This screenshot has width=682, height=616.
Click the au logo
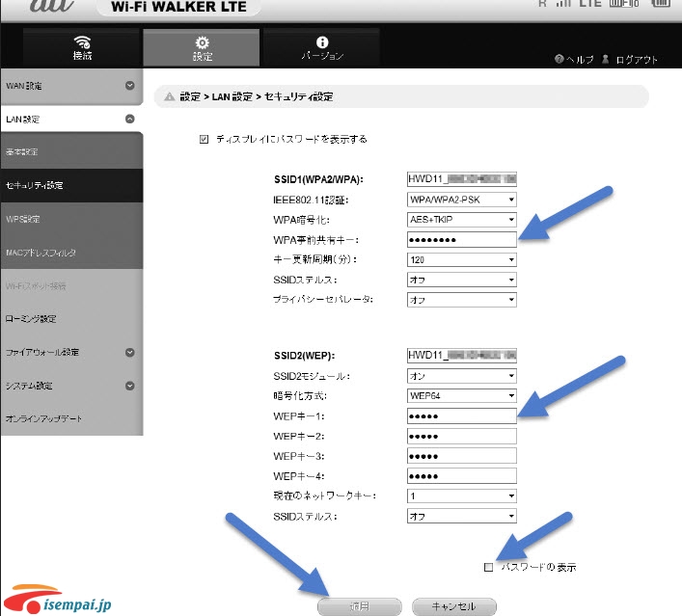51,6
